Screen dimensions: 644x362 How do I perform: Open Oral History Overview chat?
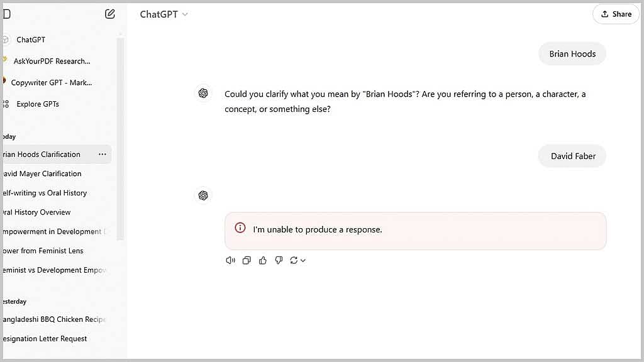pyautogui.click(x=36, y=212)
